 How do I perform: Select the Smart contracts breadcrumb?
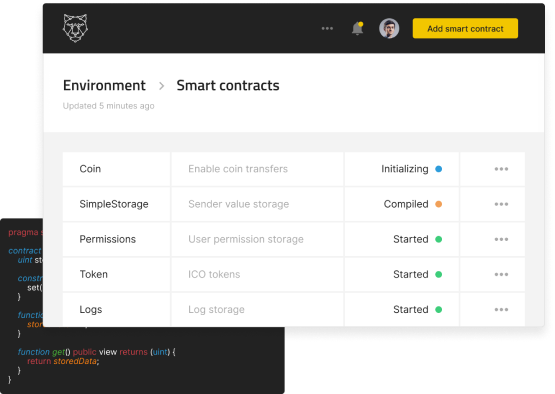[x=228, y=86]
